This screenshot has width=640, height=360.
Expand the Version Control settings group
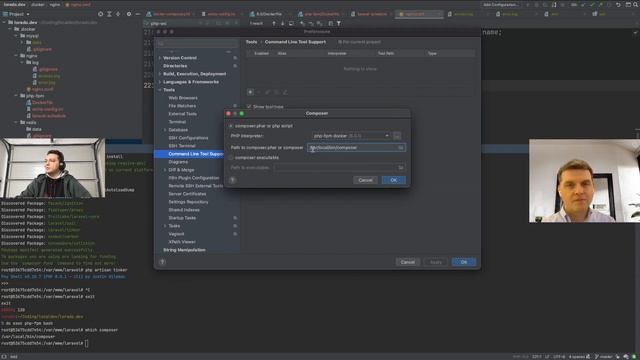pos(160,58)
